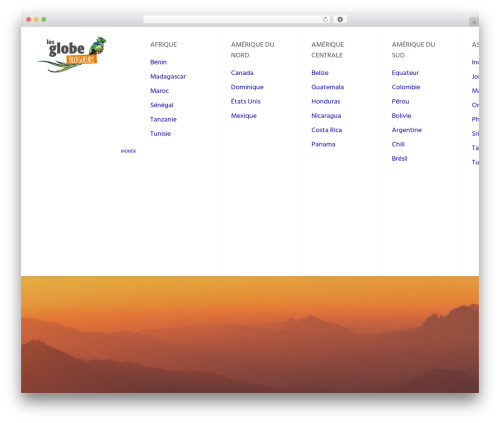Choose Honduras from Amérique Centrale
Image resolution: width=500 pixels, height=423 pixels.
(x=326, y=102)
